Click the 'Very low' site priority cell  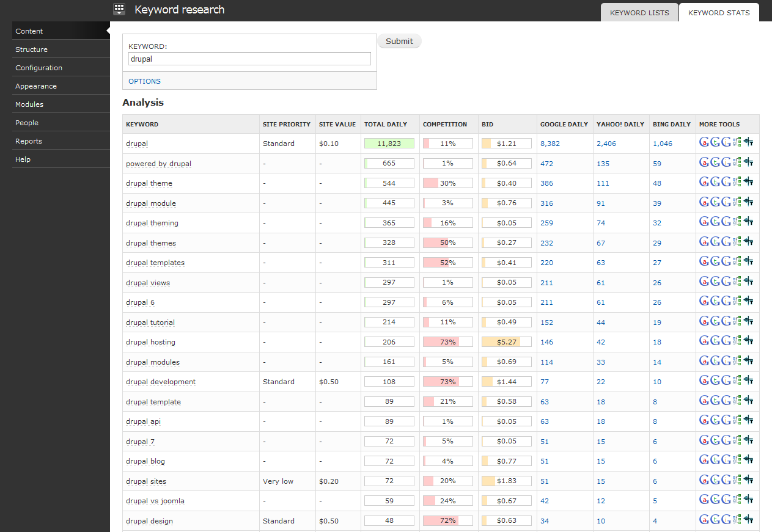pos(278,481)
